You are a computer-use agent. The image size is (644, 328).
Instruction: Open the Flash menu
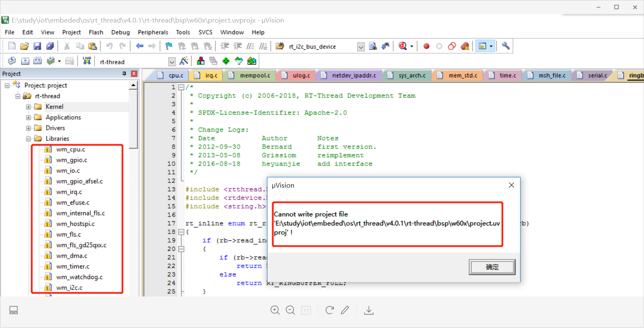coord(96,32)
